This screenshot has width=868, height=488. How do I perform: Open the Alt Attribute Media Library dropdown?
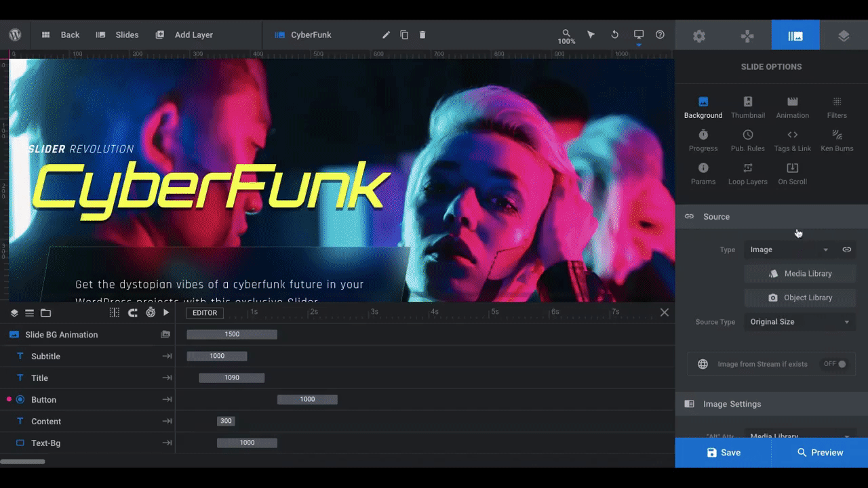tap(800, 435)
